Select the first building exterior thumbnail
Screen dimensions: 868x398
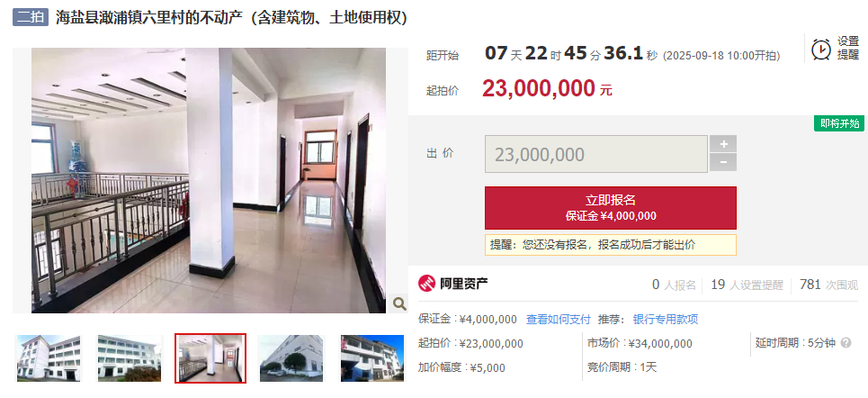tap(49, 358)
